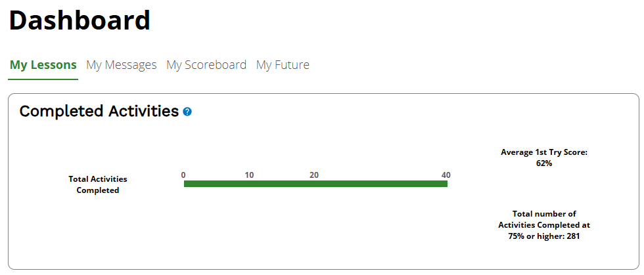This screenshot has width=644, height=275.
Task: Click the green Total Activities progress bar
Action: tap(315, 184)
